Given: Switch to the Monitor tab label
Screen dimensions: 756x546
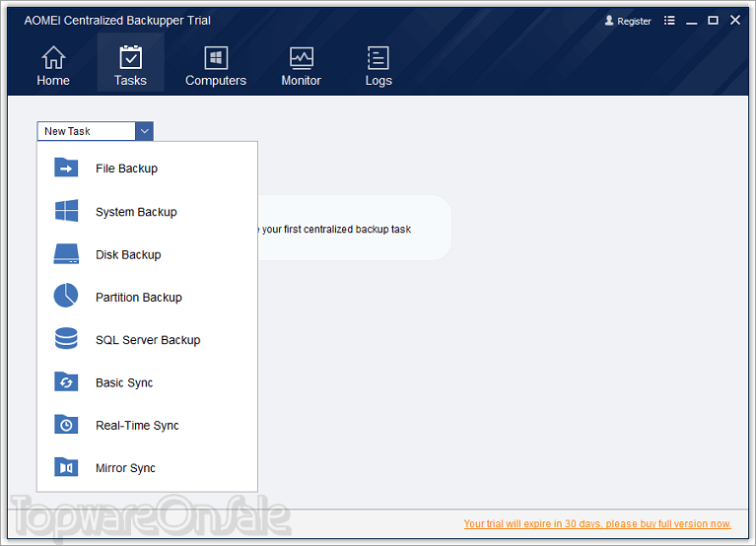Looking at the screenshot, I should pos(302,81).
